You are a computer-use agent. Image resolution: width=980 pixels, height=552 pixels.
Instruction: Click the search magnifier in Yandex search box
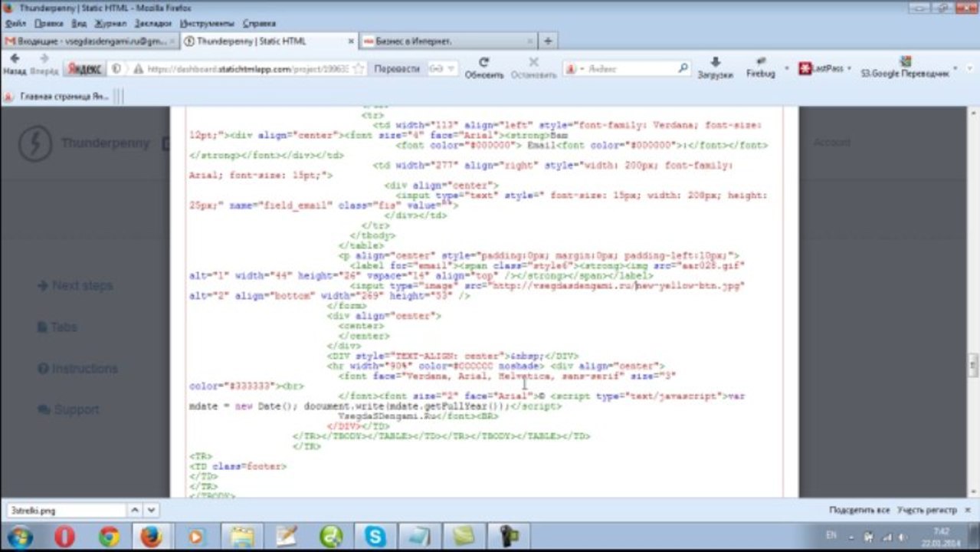click(683, 68)
